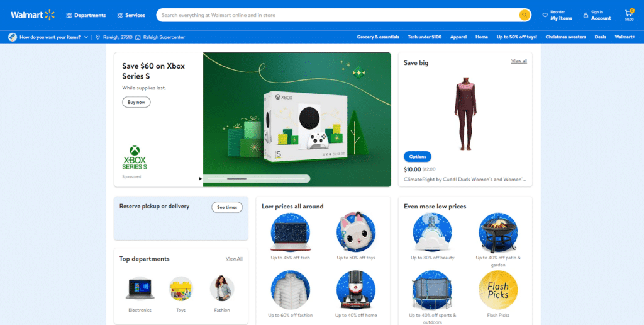The width and height of the screenshot is (644, 325).
Task: Click the Raleigh, 27610 location
Action: [x=114, y=37]
